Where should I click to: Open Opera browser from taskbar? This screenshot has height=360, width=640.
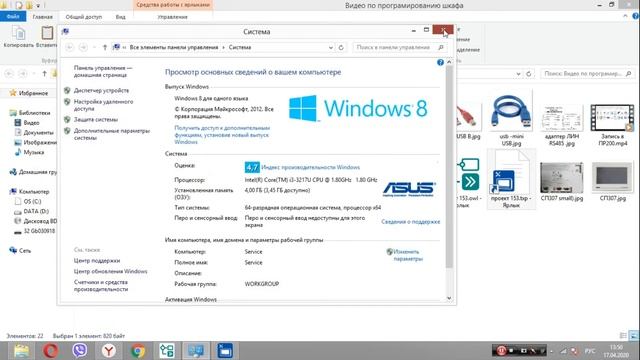point(51,351)
